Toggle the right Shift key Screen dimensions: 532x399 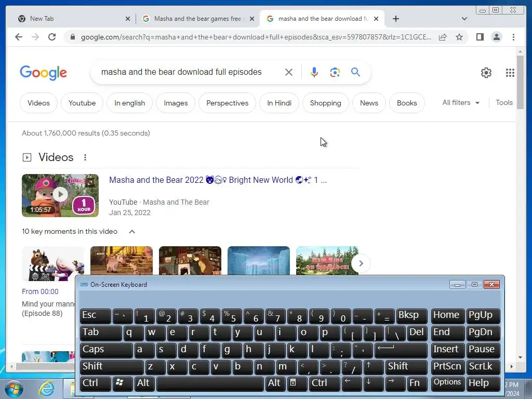[406, 367]
